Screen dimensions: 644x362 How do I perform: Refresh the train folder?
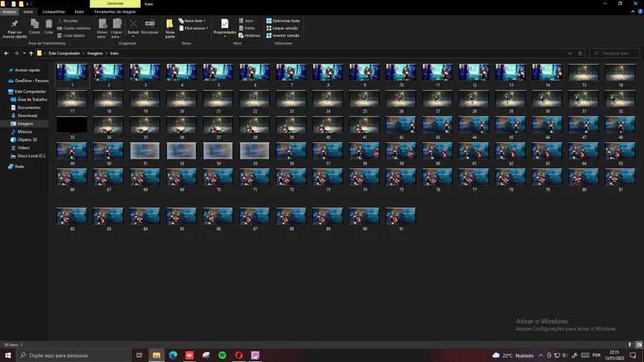580,54
